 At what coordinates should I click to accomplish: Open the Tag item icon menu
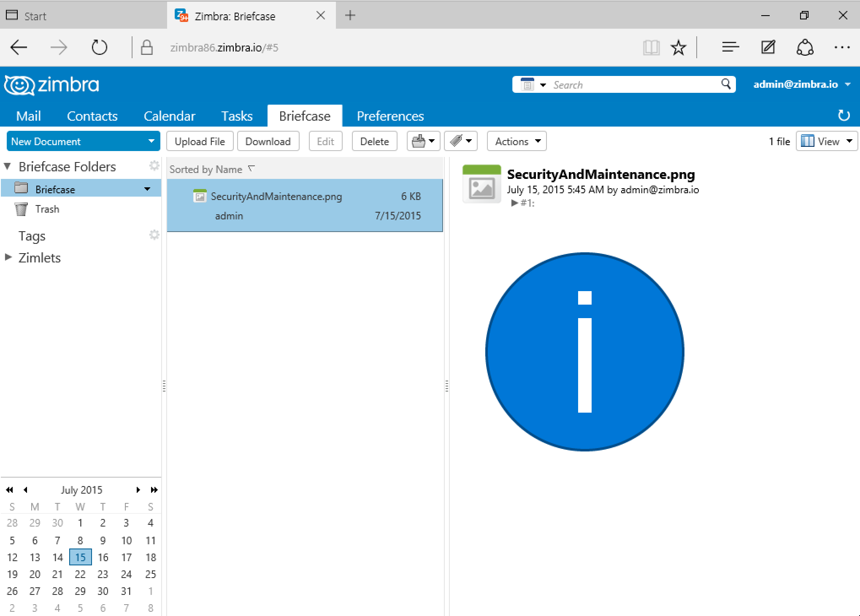click(x=460, y=141)
